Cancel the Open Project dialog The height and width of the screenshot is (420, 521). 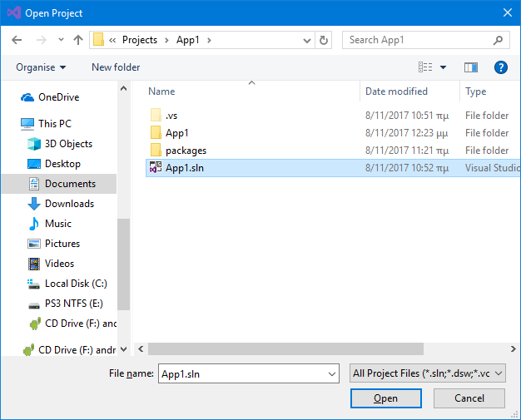(469, 398)
